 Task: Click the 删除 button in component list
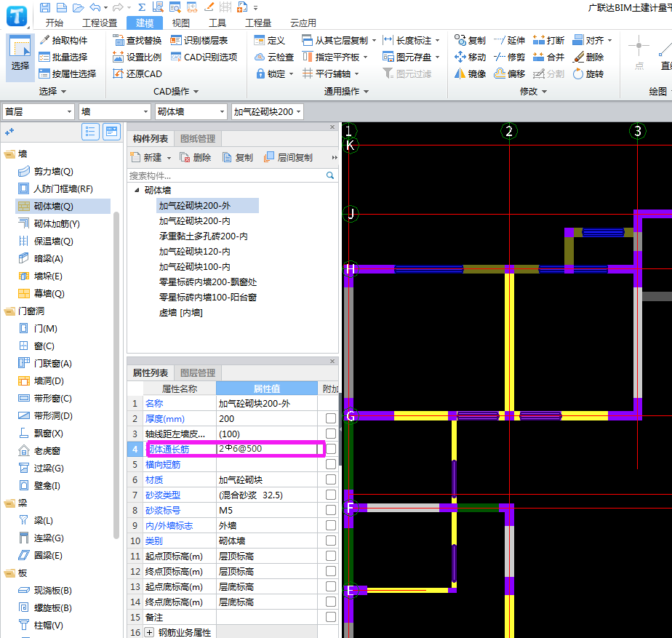click(196, 158)
